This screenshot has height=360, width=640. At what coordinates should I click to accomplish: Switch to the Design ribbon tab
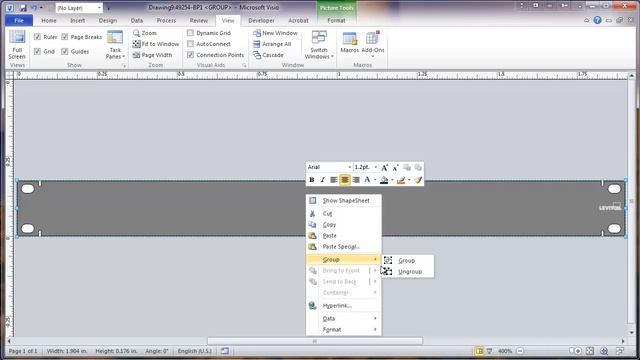[108, 20]
